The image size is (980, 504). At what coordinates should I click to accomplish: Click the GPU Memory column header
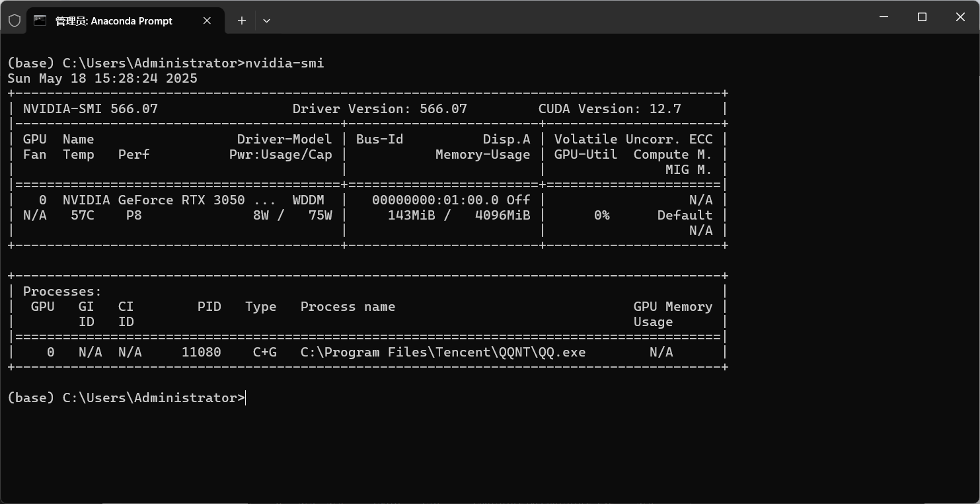pos(673,306)
